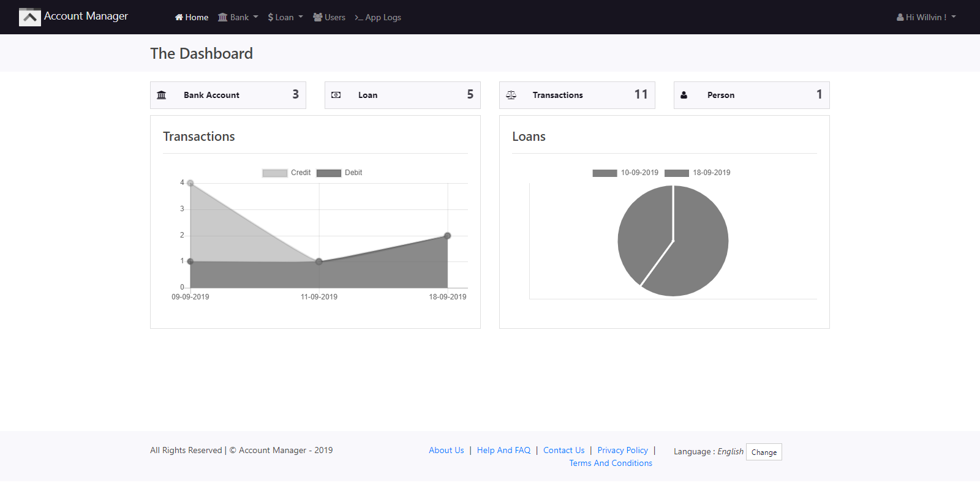
Task: Open the Users page from navbar
Action: pyautogui.click(x=329, y=17)
